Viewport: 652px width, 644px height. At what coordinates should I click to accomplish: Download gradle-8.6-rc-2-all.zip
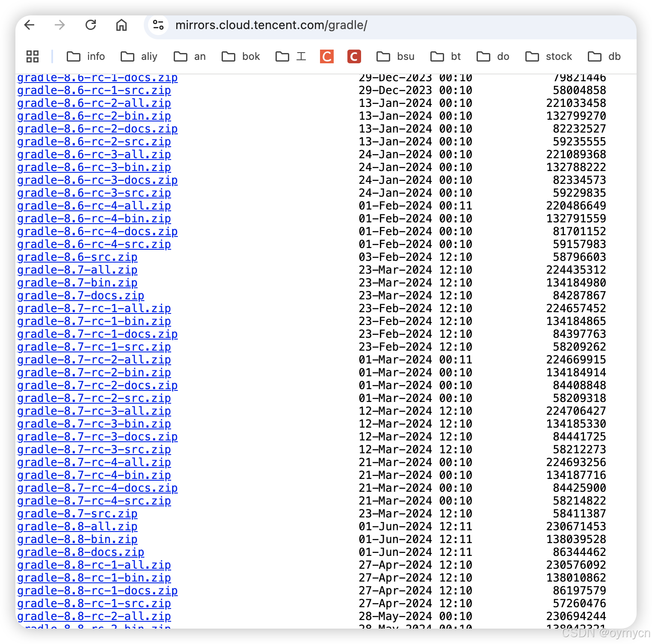(94, 103)
